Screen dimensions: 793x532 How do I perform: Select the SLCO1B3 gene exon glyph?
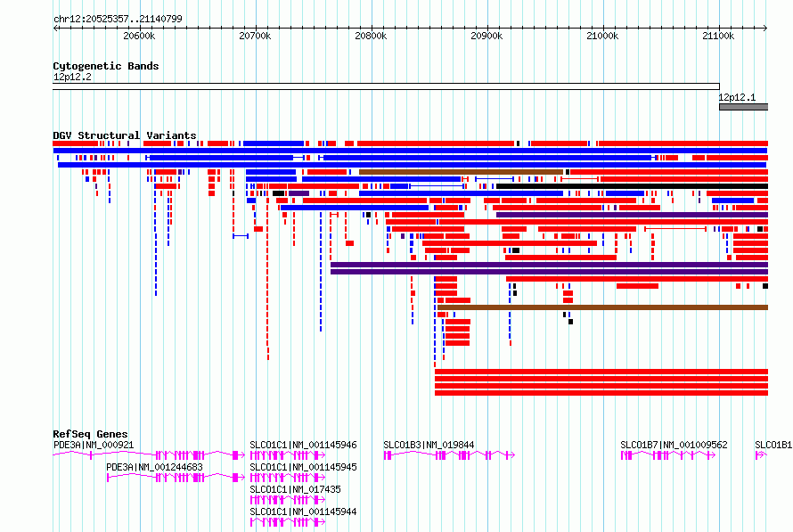click(449, 455)
